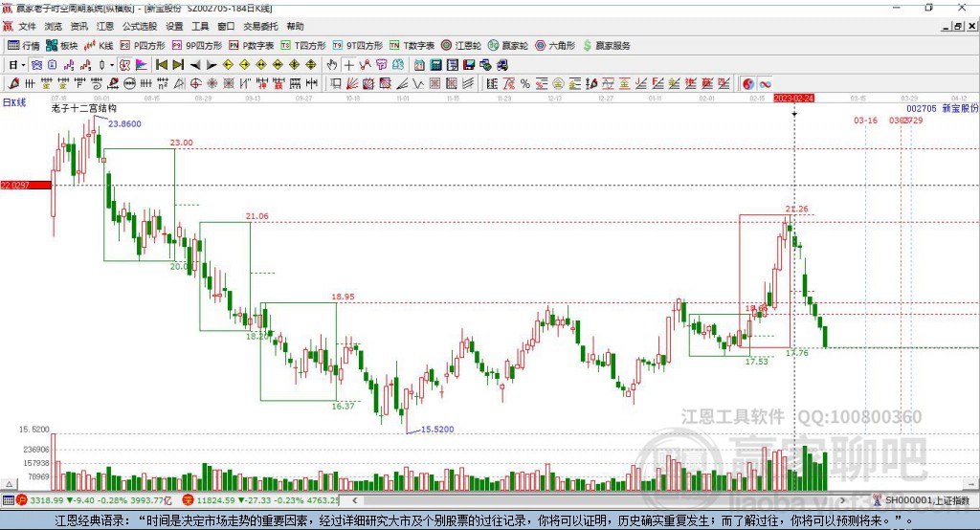Open the 资讯 menu
980x530 pixels.
point(78,26)
